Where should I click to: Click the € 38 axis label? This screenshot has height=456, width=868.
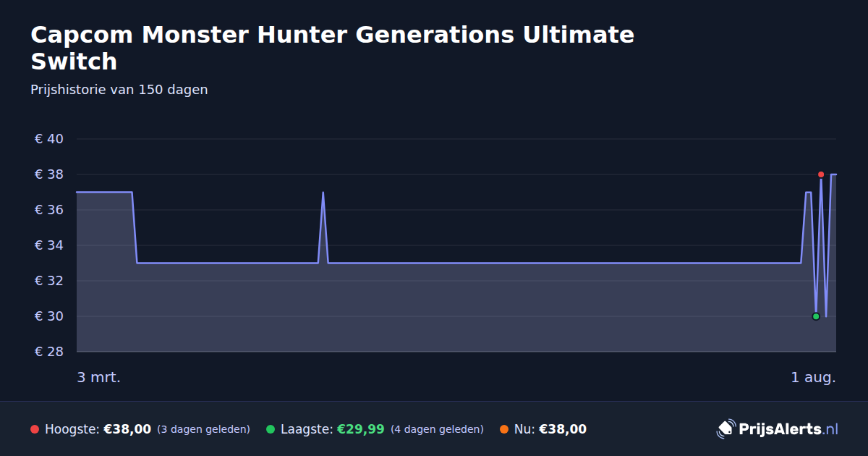[49, 174]
